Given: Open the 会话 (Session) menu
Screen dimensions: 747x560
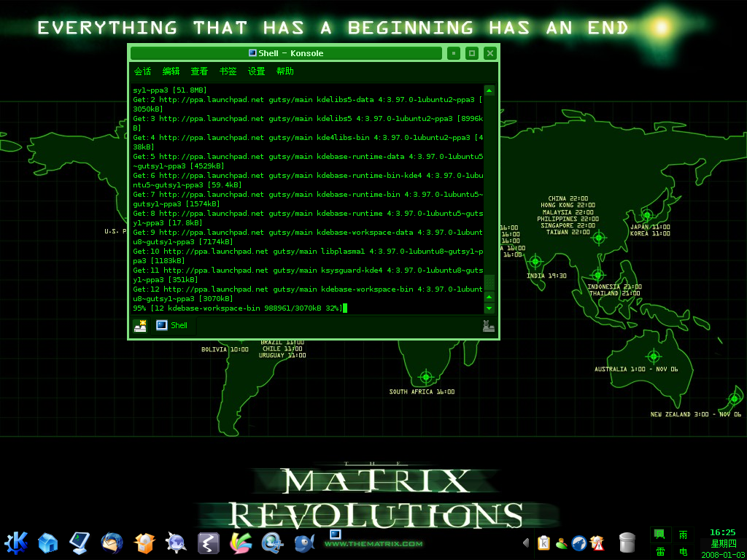Looking at the screenshot, I should click(142, 71).
